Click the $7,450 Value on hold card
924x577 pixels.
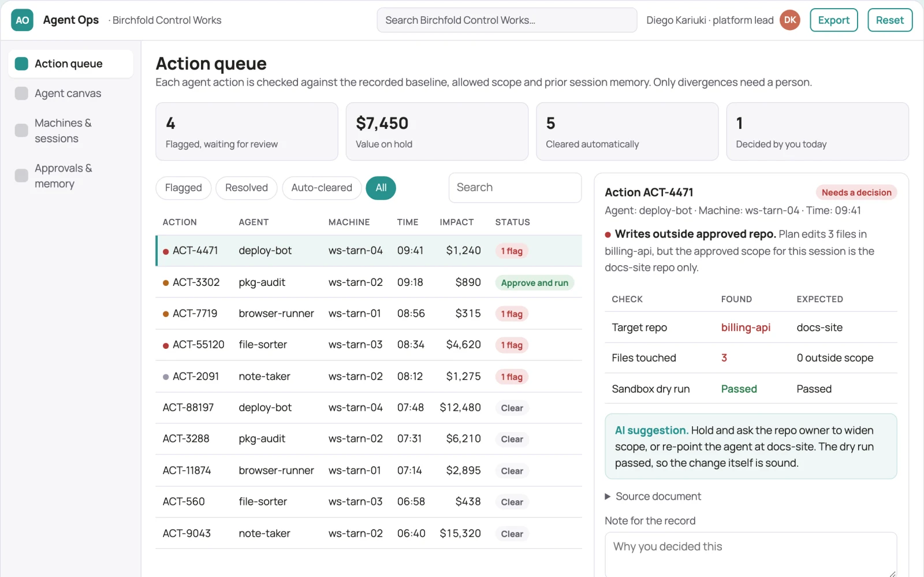[x=437, y=132]
